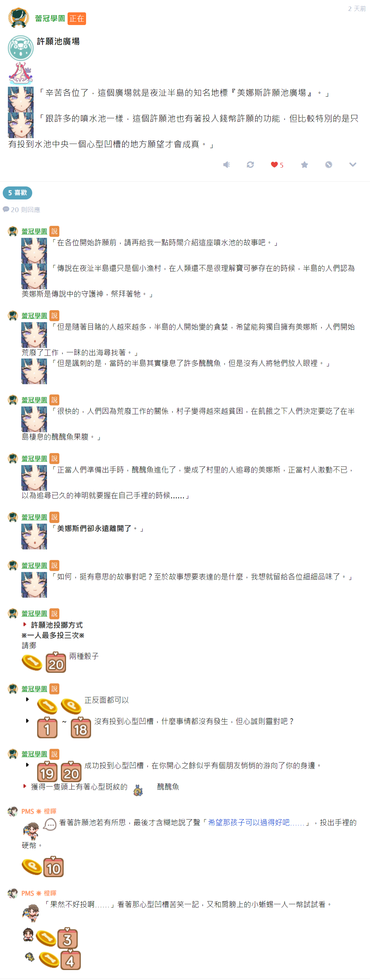The image size is (370, 980).
Task: Click the gold coin dice icon before 兩種骰子
Action: [x=32, y=662]
